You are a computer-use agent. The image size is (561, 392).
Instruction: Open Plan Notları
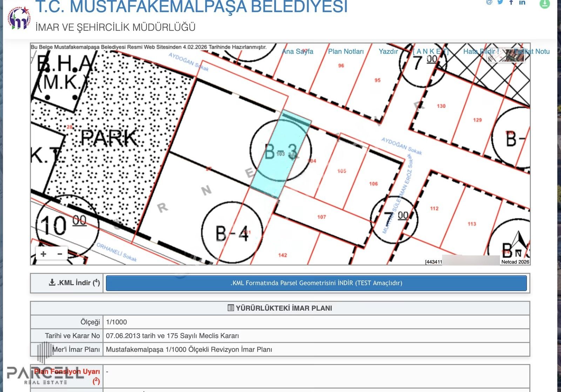[x=346, y=51]
